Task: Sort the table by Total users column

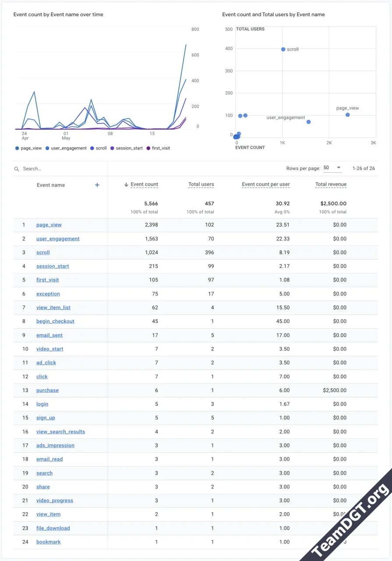Action: coord(201,185)
